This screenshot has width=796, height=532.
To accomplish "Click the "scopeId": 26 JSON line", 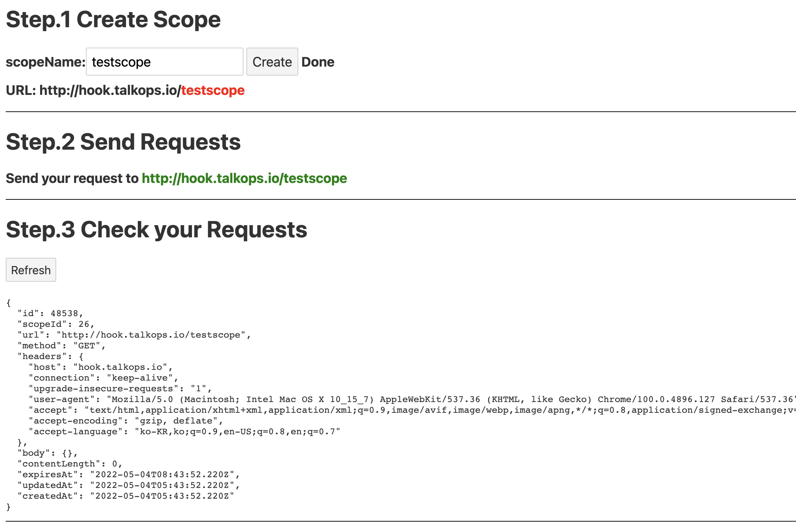I will [x=56, y=324].
